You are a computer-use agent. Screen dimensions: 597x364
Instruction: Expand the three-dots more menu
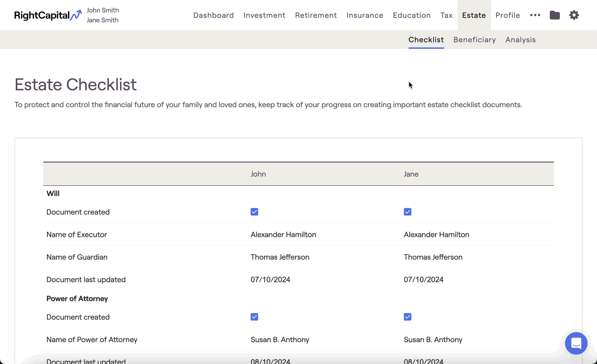[535, 15]
